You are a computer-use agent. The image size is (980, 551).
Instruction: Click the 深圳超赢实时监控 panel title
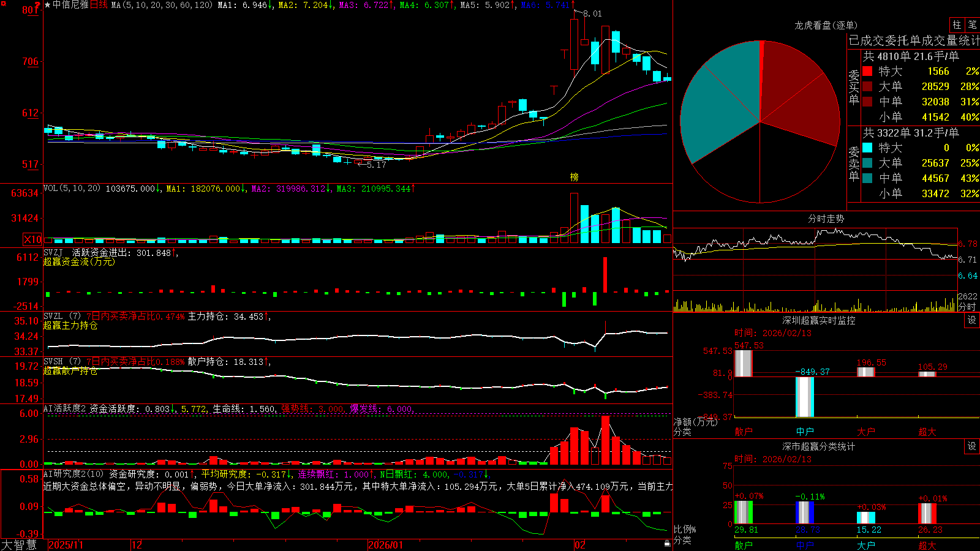[818, 320]
